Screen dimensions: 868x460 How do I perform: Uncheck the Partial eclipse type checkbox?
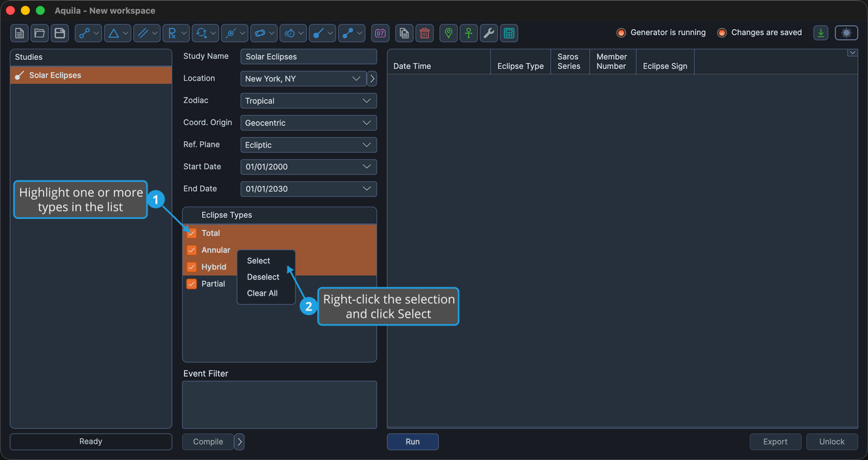(x=192, y=283)
